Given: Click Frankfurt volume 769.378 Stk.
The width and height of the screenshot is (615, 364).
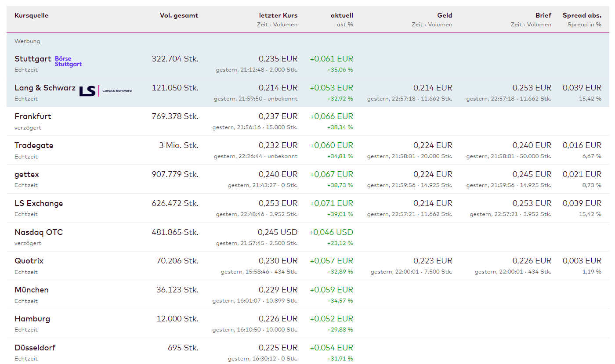Looking at the screenshot, I should 175,116.
